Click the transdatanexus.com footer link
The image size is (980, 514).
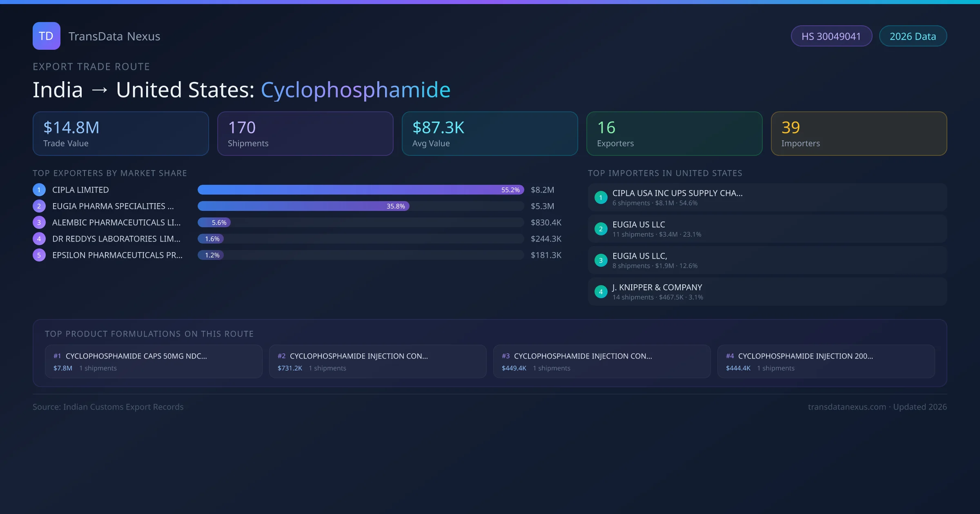[x=846, y=407]
